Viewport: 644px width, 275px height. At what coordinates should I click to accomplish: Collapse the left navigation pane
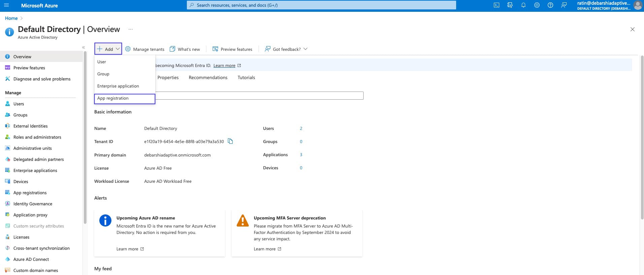click(83, 47)
